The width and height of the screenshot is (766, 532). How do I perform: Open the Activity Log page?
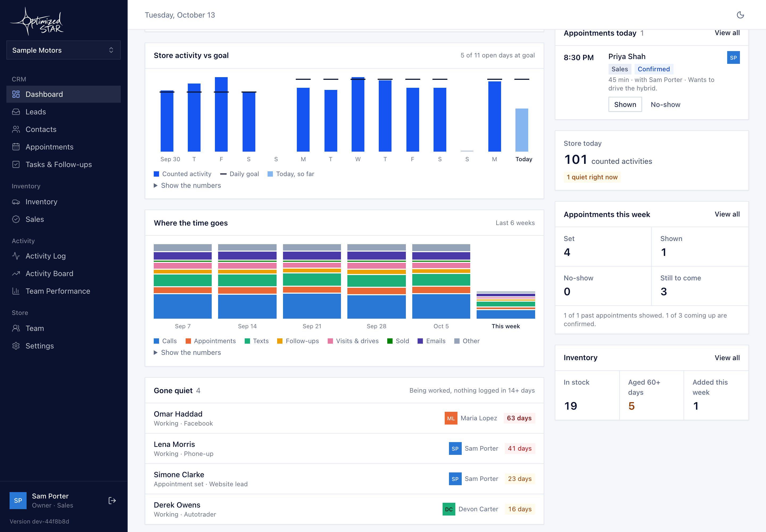coord(63,256)
